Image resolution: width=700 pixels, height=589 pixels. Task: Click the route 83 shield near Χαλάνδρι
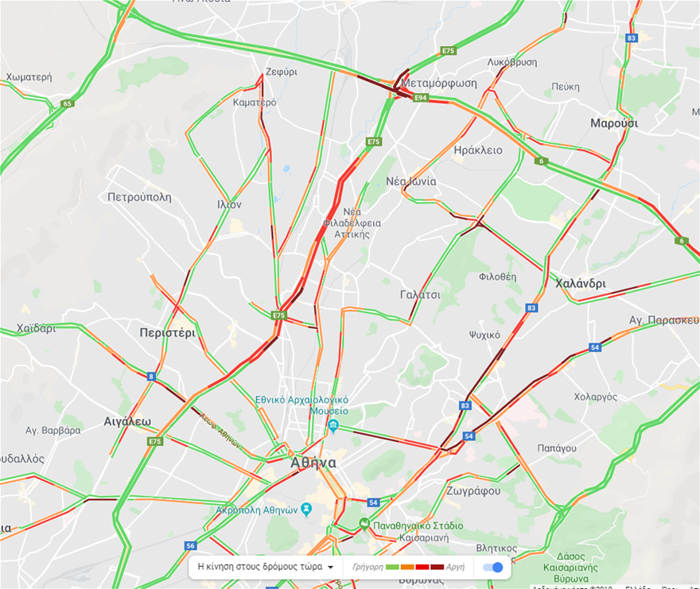coord(531,308)
